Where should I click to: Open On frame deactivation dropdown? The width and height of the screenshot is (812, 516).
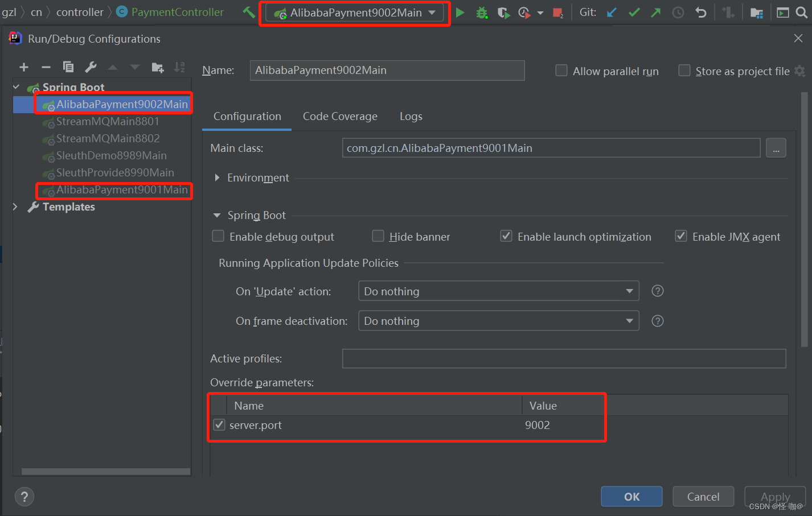pos(499,321)
